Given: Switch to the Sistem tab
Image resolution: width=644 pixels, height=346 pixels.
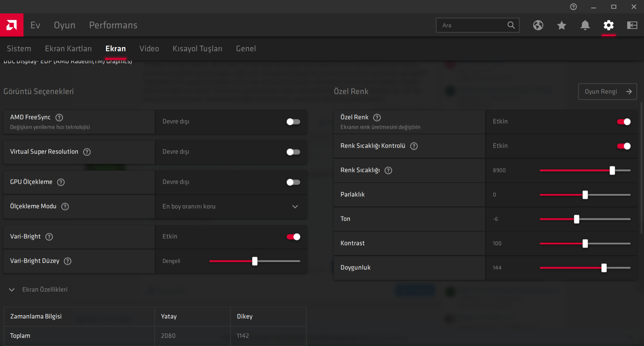Looking at the screenshot, I should 19,49.
